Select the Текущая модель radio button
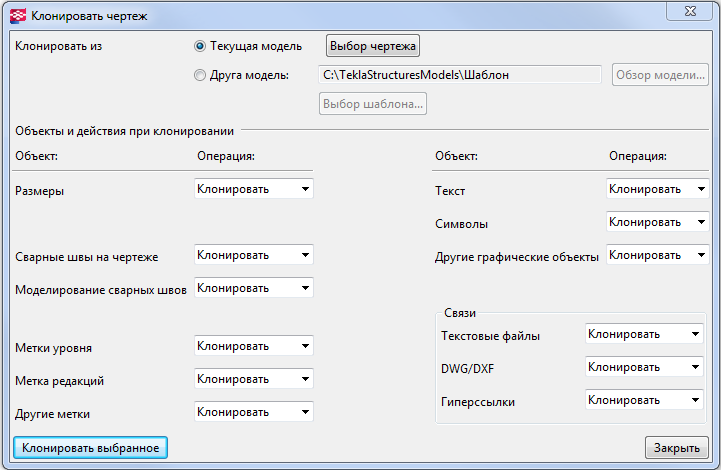Image resolution: width=721 pixels, height=470 pixels. [200, 46]
